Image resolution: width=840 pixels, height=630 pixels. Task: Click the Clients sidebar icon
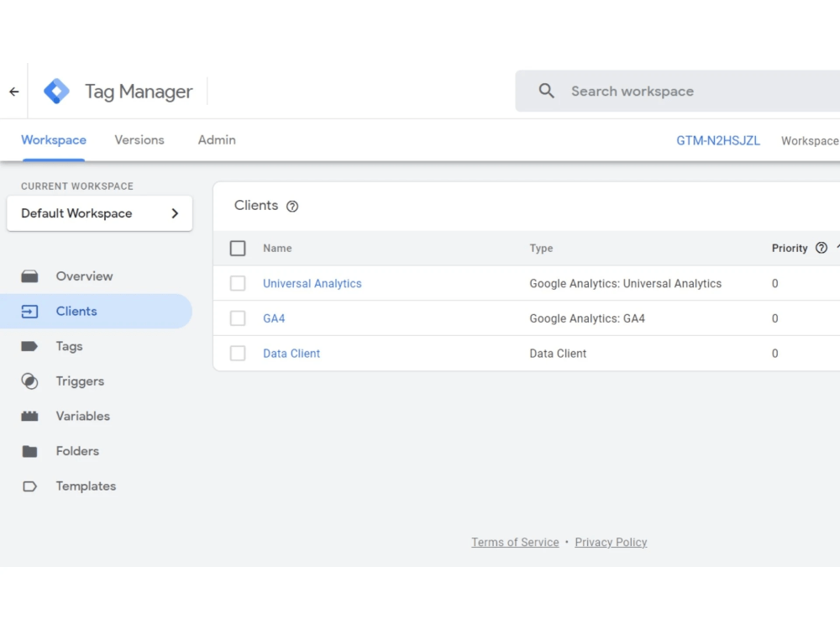[29, 312]
